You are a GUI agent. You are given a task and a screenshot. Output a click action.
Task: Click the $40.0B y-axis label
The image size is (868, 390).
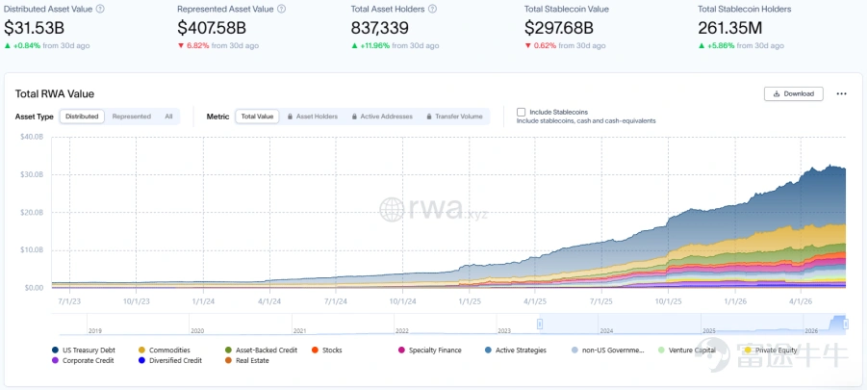[32, 137]
